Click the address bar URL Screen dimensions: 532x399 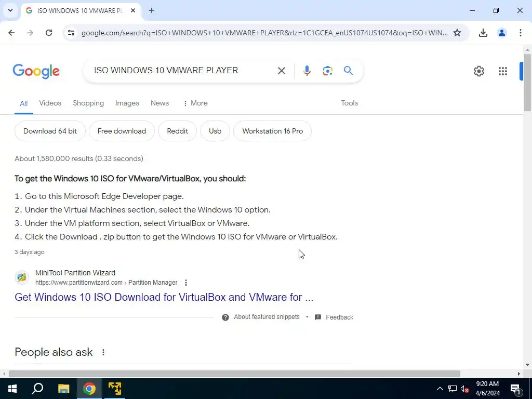pyautogui.click(x=264, y=33)
